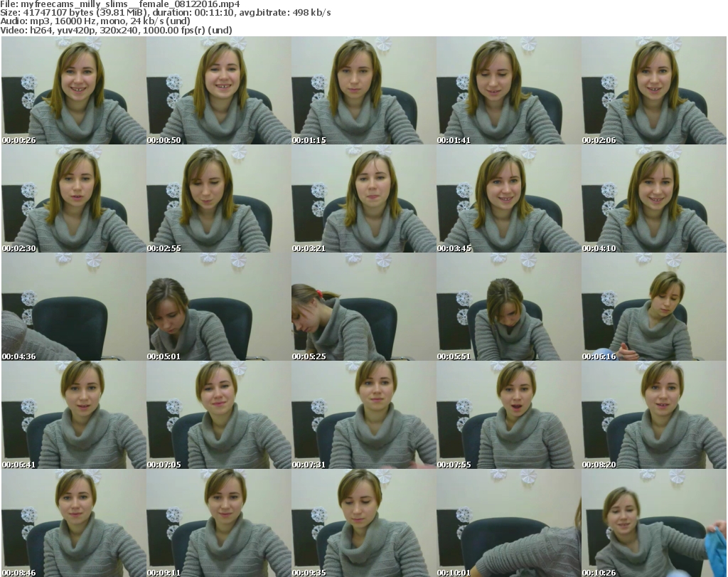This screenshot has height=577, width=728.
Task: Select the thumbnail frame at 00:10:26
Action: (653, 523)
